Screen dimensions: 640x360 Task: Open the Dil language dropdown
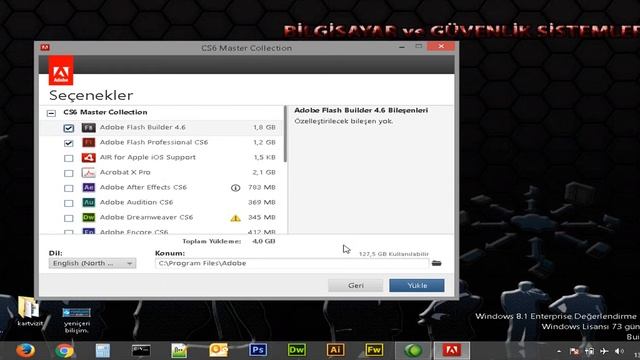pyautogui.click(x=92, y=263)
